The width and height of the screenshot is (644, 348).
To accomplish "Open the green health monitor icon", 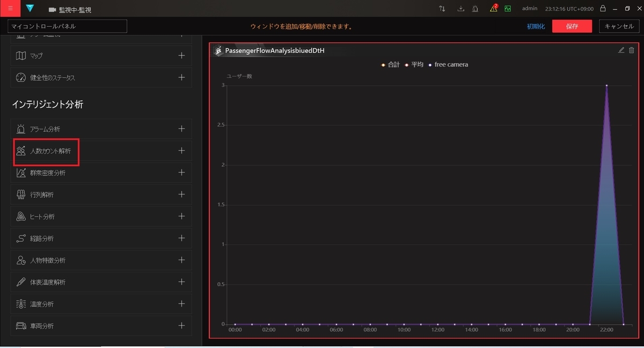I will tap(507, 9).
